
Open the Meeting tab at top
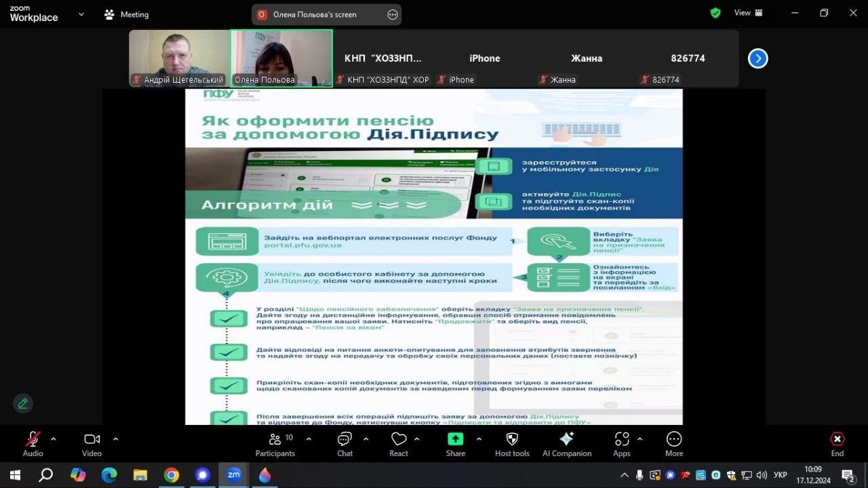click(126, 14)
